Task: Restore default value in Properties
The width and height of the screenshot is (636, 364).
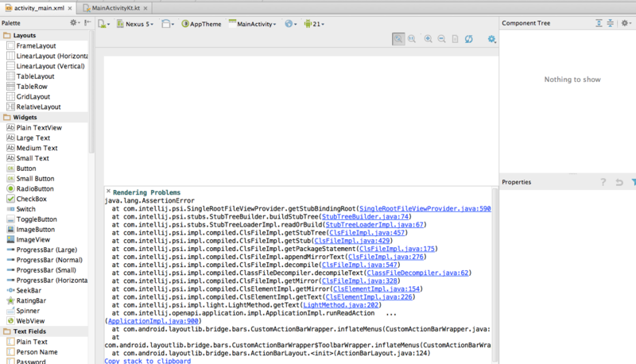Action: tap(619, 182)
